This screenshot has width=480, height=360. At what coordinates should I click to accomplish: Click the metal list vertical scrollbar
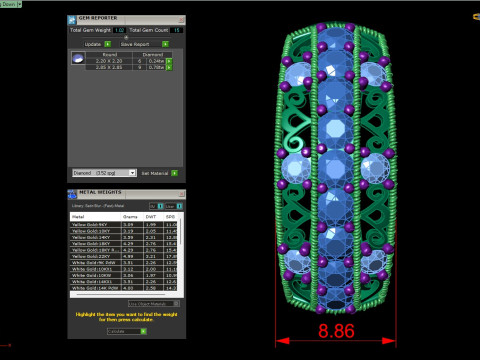point(181,232)
